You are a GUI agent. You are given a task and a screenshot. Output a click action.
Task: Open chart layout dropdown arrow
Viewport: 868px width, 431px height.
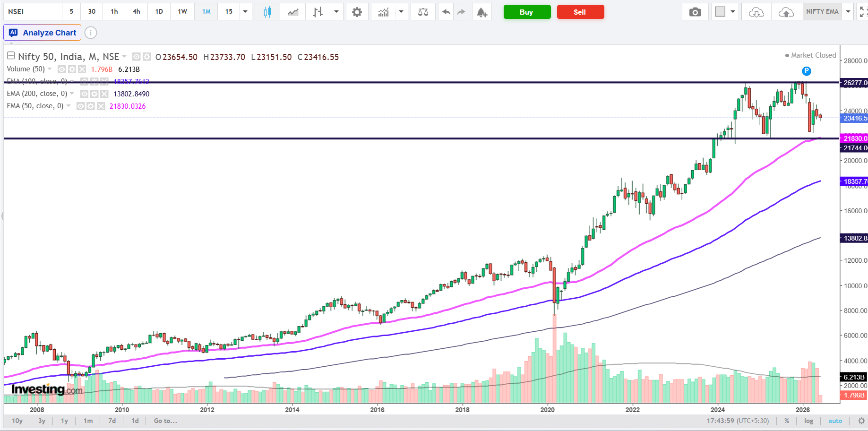pyautogui.click(x=733, y=12)
